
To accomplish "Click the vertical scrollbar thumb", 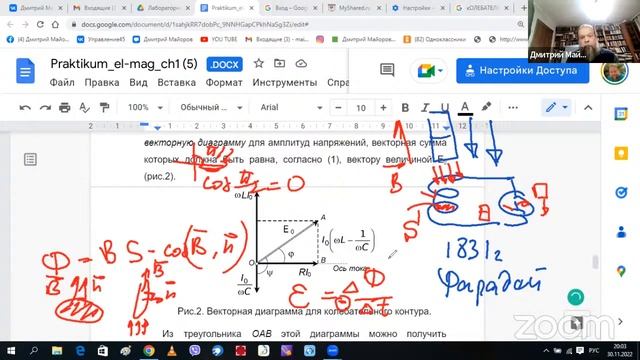I will coord(596,262).
